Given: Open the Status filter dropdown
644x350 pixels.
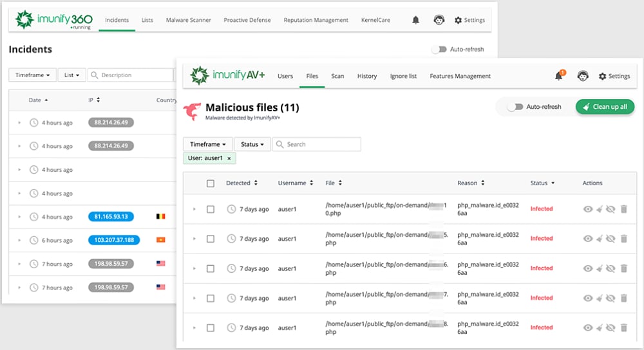Looking at the screenshot, I should pos(252,144).
